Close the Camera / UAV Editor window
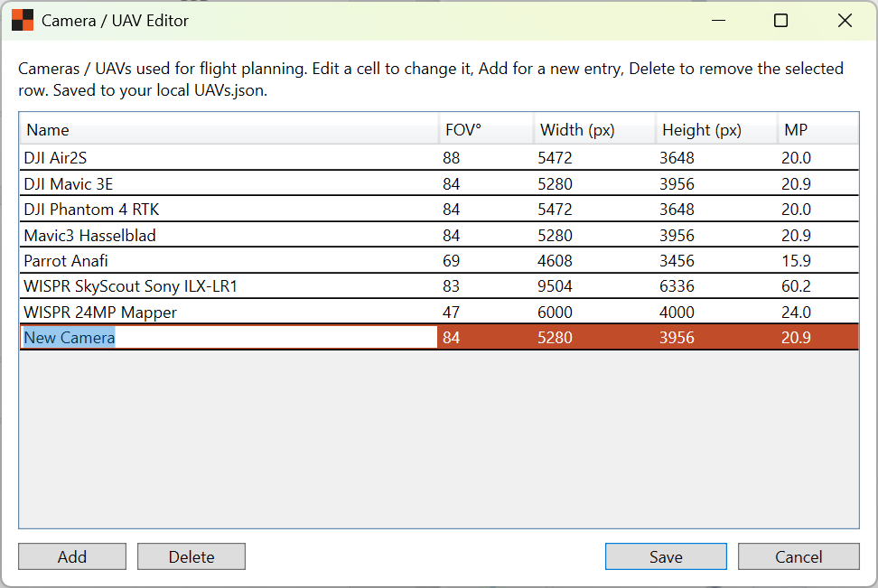This screenshot has width=878, height=588. 845,21
